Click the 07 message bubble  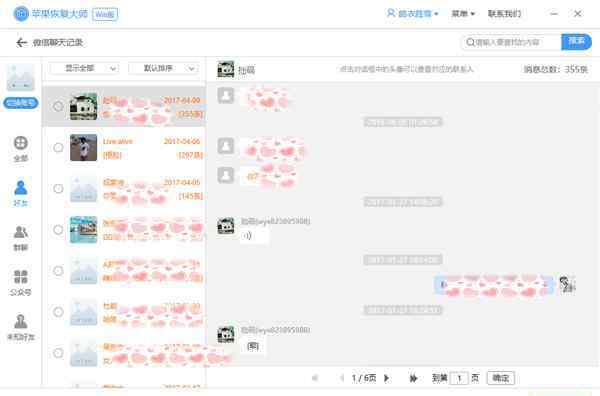[x=268, y=176]
